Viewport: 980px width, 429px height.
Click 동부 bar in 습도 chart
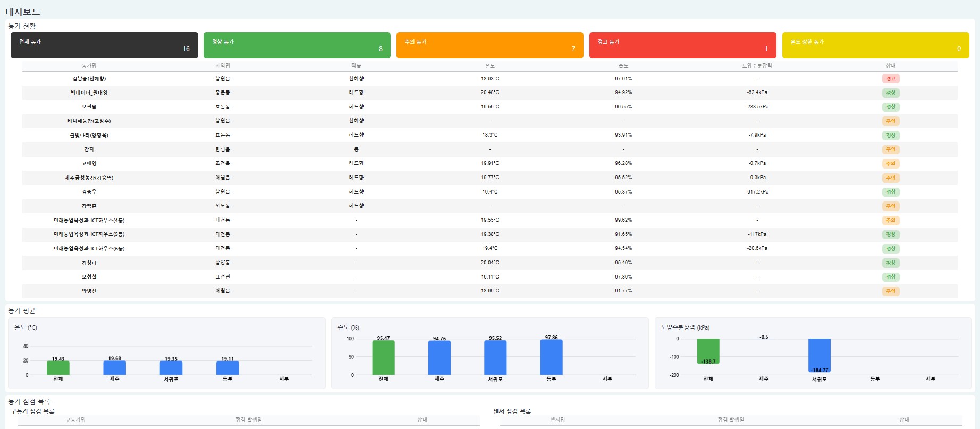[551, 357]
